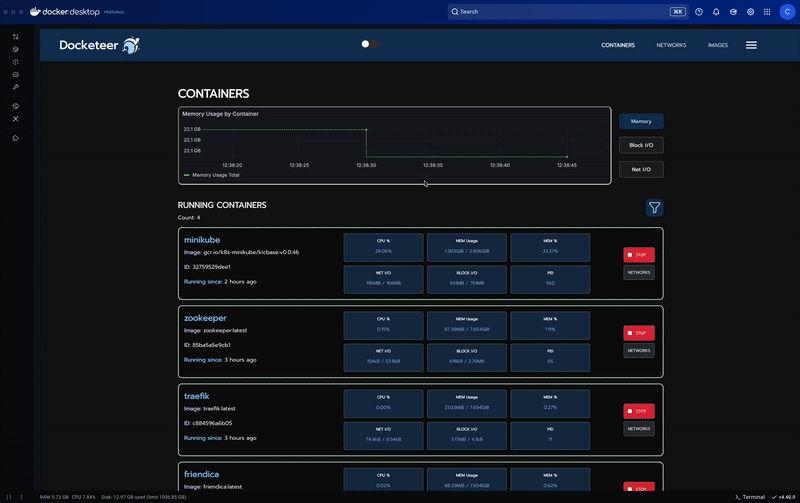This screenshot has height=503, width=800.
Task: Click minikube MEM % stat tile
Action: point(550,247)
